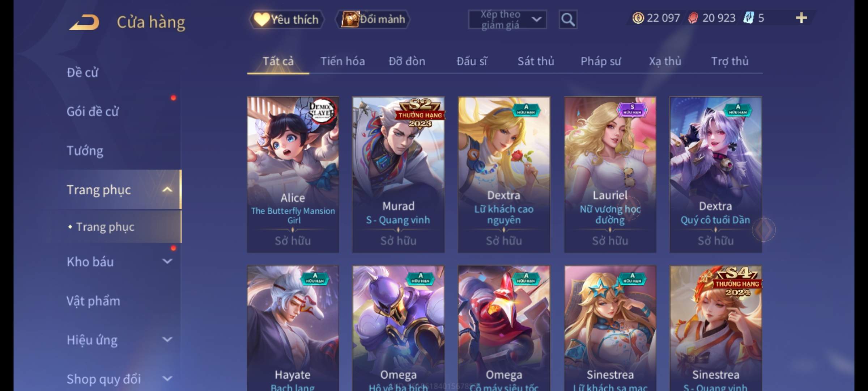868x391 pixels.
Task: Switch to the Pháp sư tab
Action: click(600, 61)
